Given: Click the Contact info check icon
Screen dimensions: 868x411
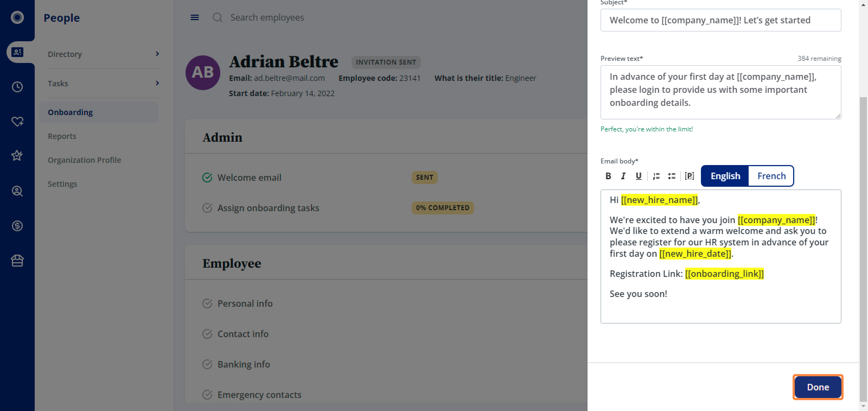Looking at the screenshot, I should point(207,334).
